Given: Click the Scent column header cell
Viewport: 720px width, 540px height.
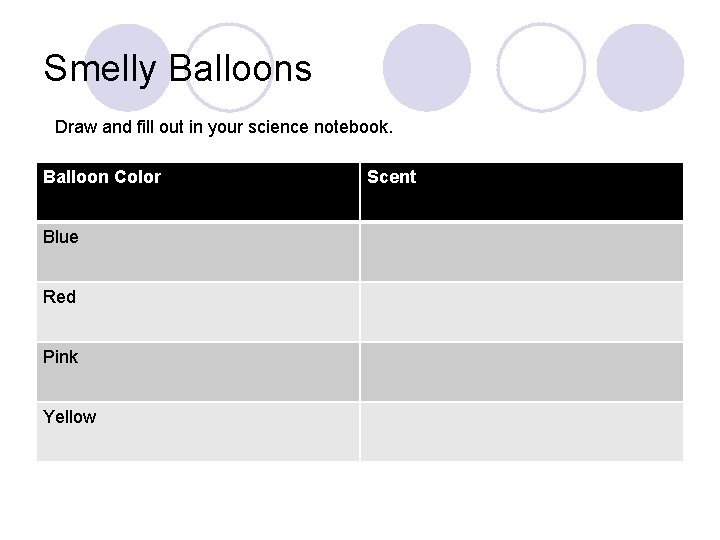Looking at the screenshot, I should click(521, 191).
